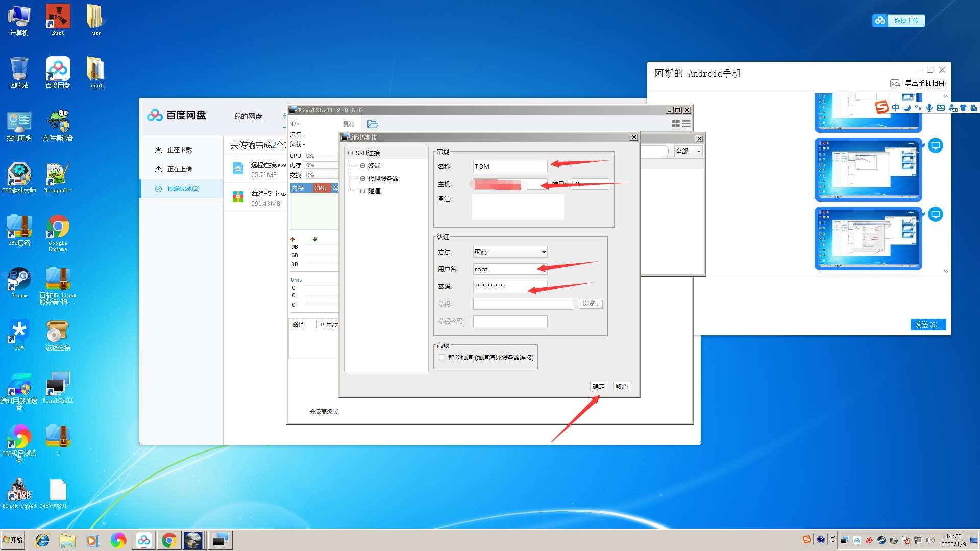Open TIM desktop shortcut

[x=19, y=335]
